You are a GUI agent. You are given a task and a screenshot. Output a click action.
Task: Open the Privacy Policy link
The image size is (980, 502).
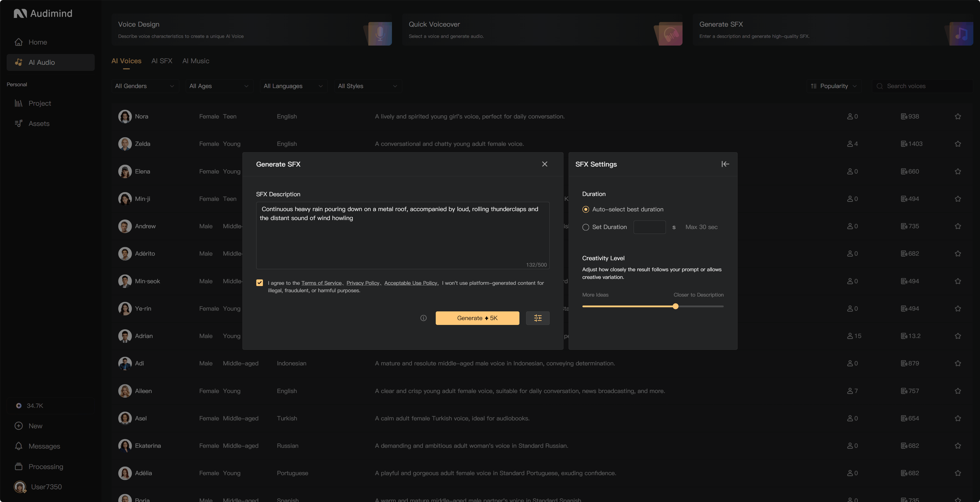(x=363, y=283)
